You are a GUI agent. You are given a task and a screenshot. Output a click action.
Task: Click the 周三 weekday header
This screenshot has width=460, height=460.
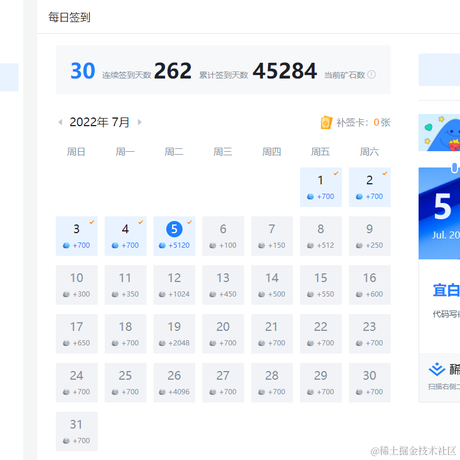click(223, 152)
